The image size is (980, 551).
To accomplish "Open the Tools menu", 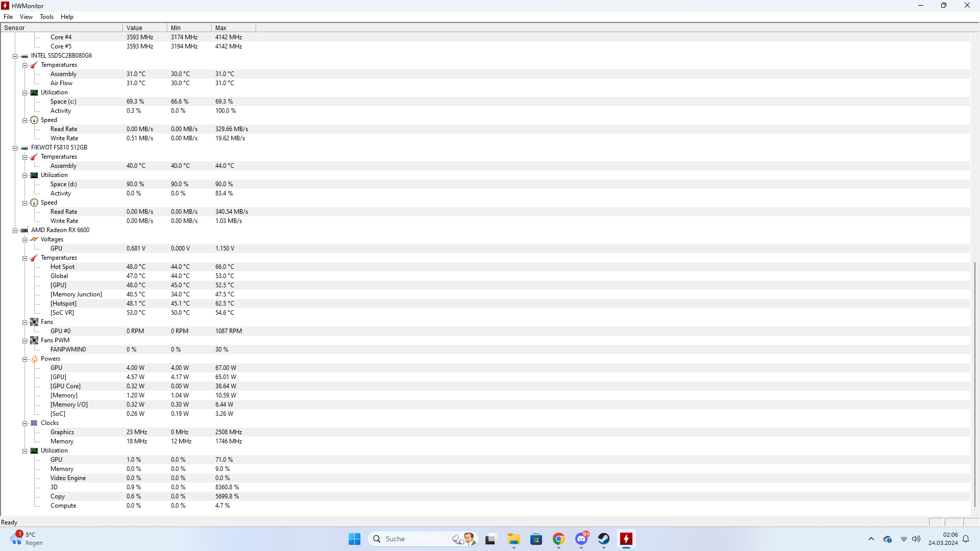I will tap(46, 17).
